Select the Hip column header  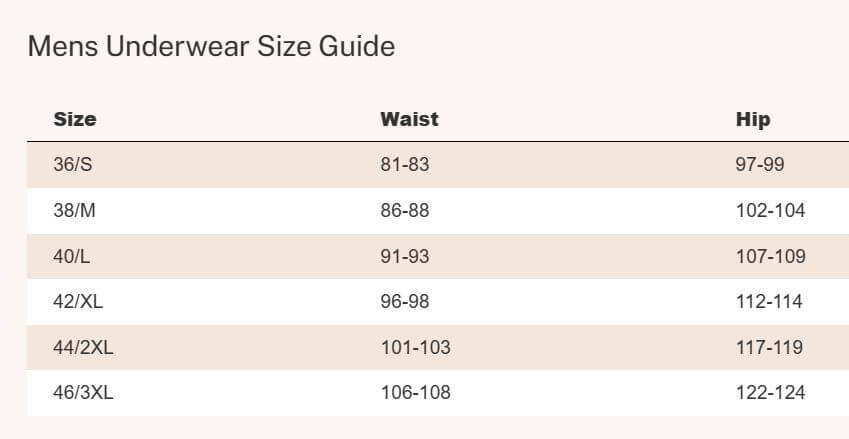tap(753, 120)
